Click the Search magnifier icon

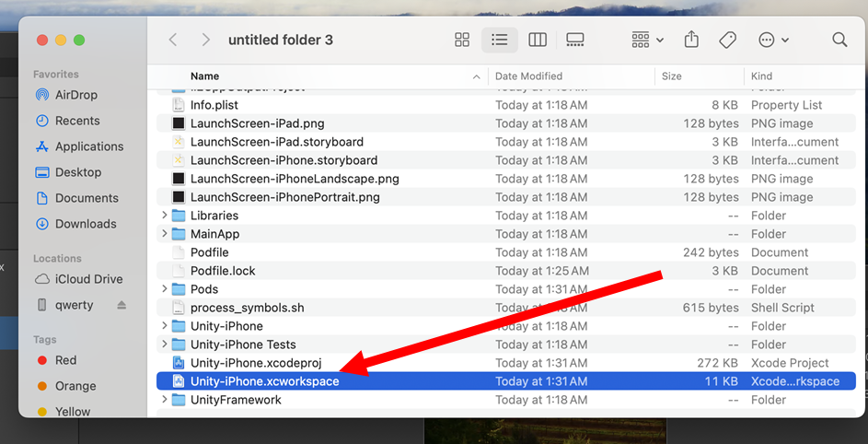[839, 40]
